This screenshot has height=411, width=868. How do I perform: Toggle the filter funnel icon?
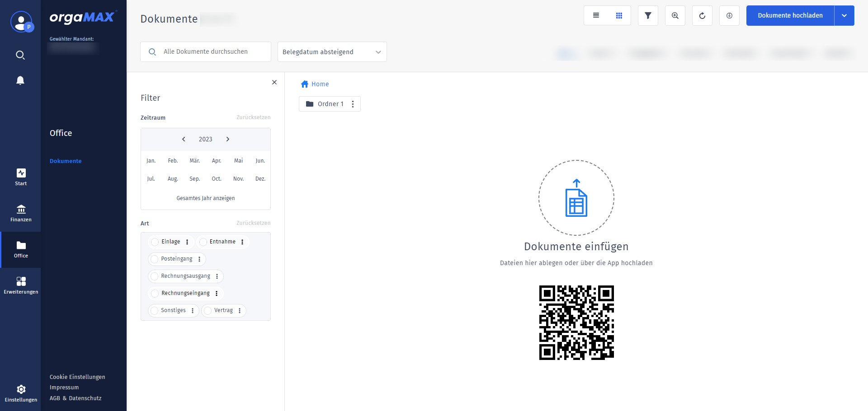point(648,15)
